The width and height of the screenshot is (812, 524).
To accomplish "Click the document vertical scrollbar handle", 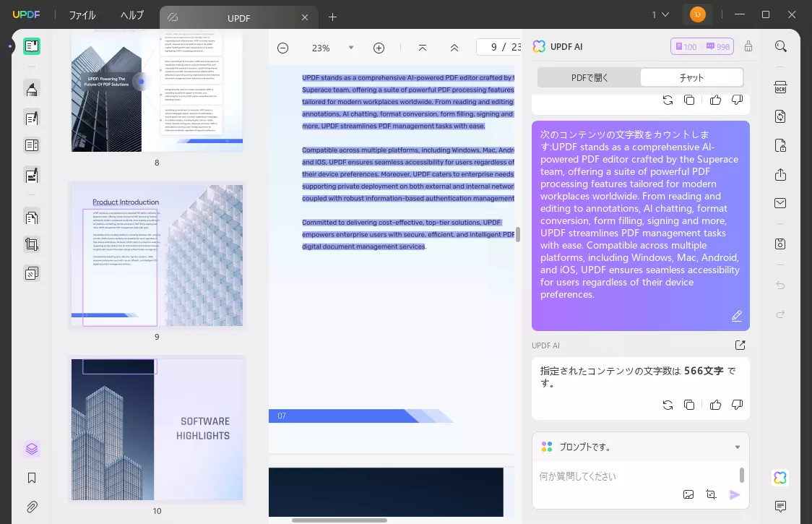I will pyautogui.click(x=518, y=235).
